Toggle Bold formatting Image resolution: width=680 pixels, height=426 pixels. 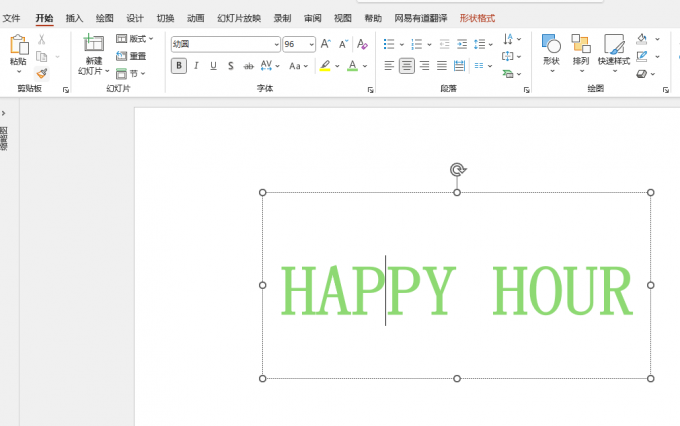[x=179, y=66]
